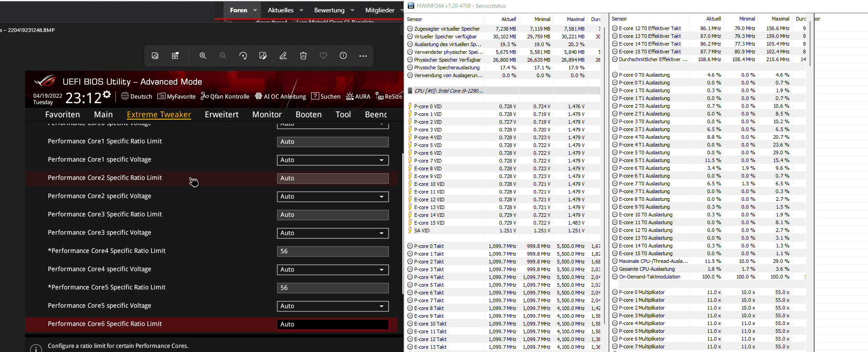Click the greyed zoom out magnifier
This screenshot has width=868, height=352.
coord(223,56)
